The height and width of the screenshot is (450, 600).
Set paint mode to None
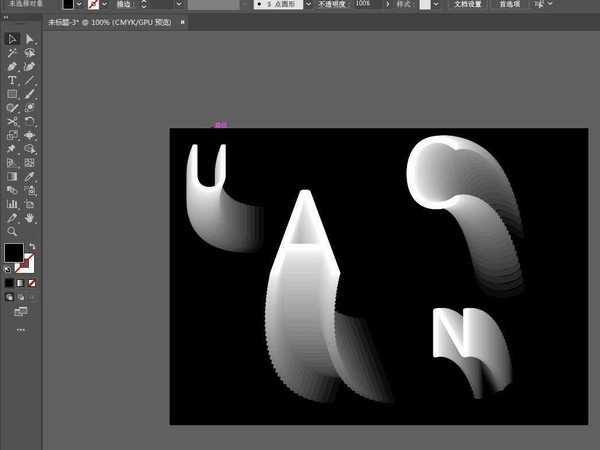click(x=30, y=283)
